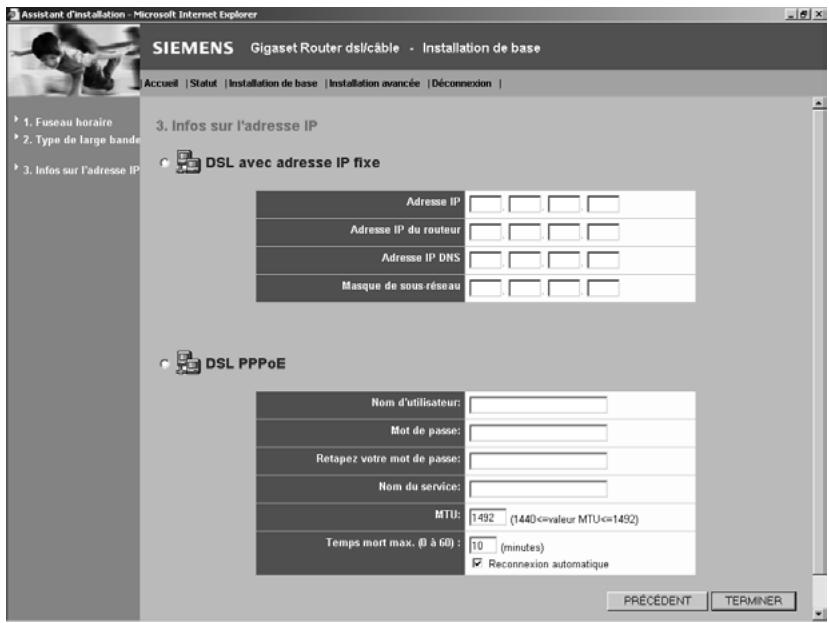Click last octet field of Adresse IP
This screenshot has height=623, width=829.
pos(603,204)
